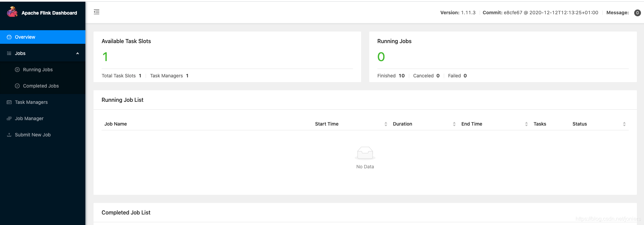The width and height of the screenshot is (644, 225).
Task: Click the Total Task Slots value
Action: tap(140, 76)
